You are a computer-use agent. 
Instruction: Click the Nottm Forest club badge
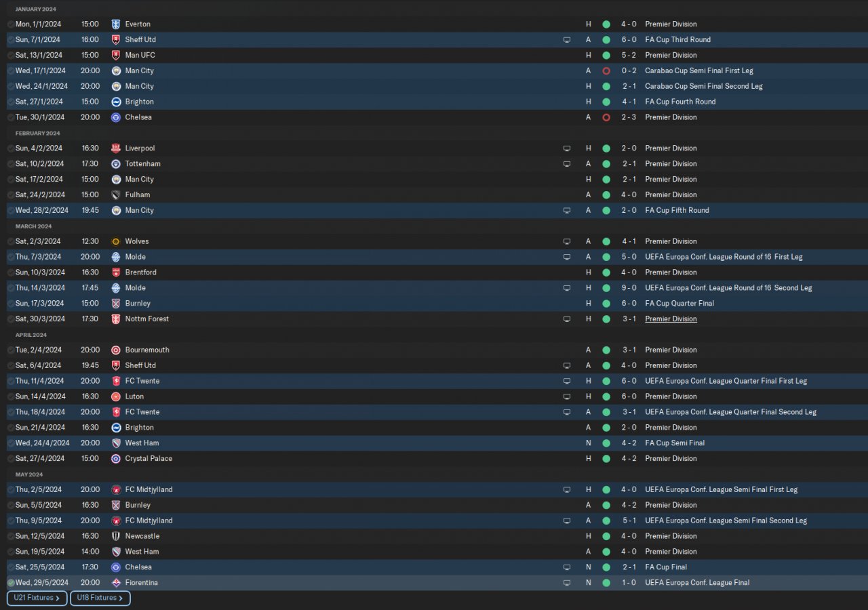[x=116, y=319]
